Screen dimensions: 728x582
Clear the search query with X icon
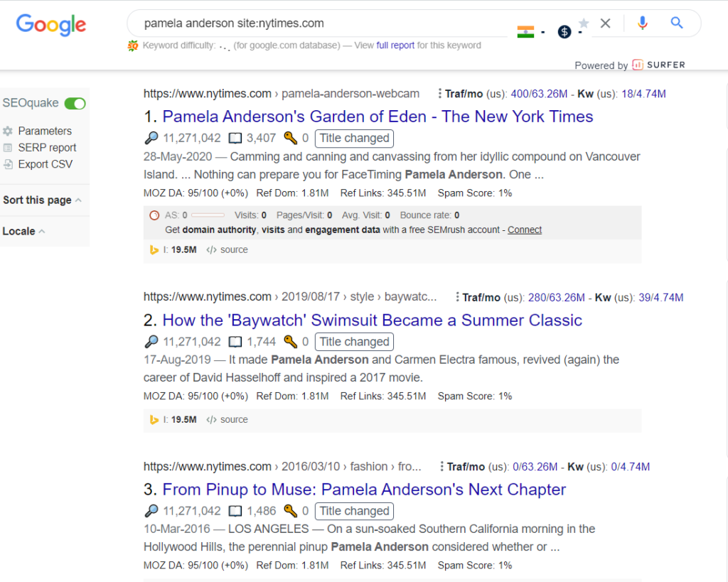tap(605, 23)
